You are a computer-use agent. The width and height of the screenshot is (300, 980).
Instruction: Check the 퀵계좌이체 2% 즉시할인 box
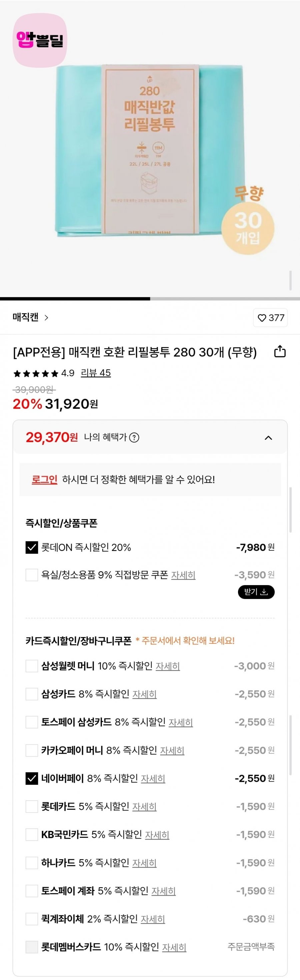click(32, 919)
